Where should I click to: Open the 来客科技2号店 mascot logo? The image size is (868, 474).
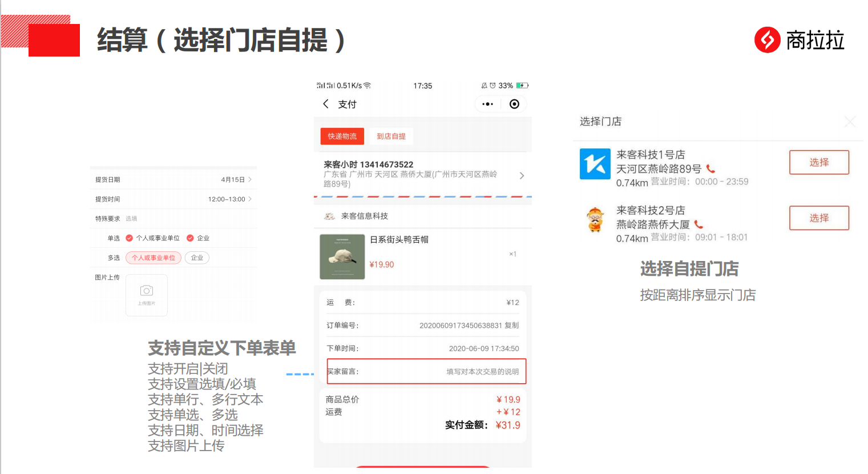[x=595, y=219]
